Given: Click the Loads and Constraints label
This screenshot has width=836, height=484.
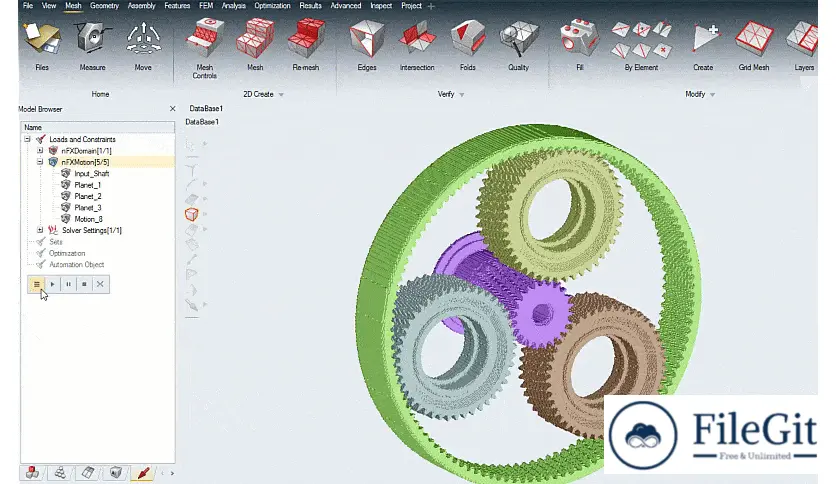Looking at the screenshot, I should [x=82, y=139].
